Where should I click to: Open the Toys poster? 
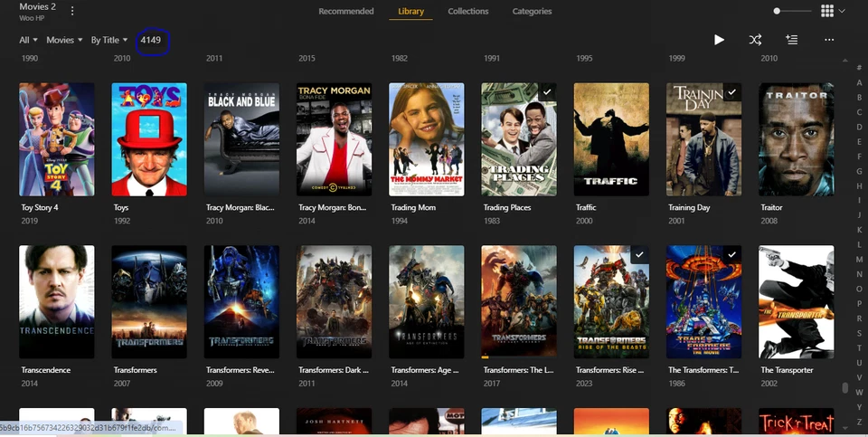tap(149, 139)
